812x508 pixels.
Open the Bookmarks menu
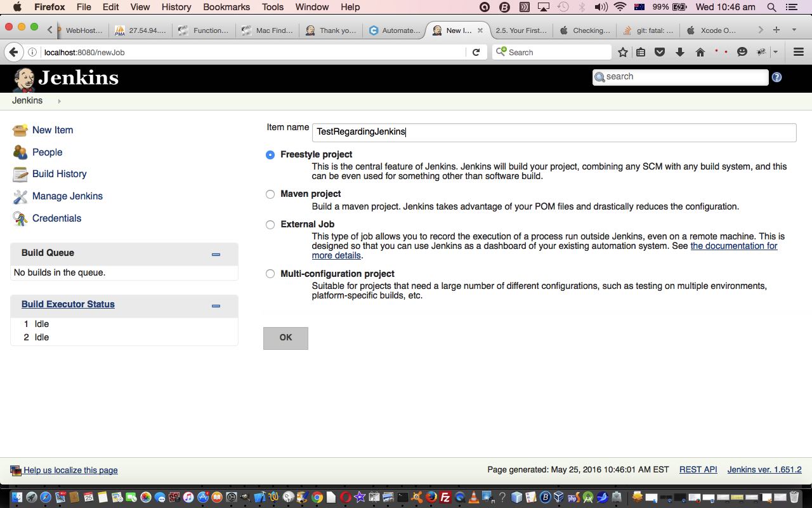[226, 7]
